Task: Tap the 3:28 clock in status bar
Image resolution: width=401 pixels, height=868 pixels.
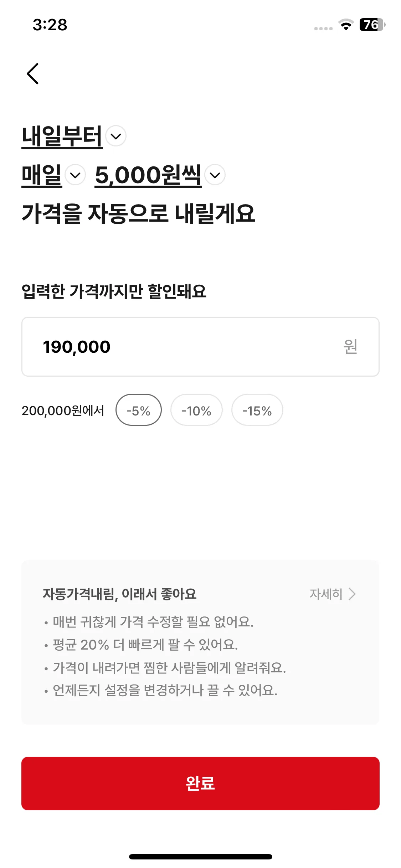Action: (50, 25)
